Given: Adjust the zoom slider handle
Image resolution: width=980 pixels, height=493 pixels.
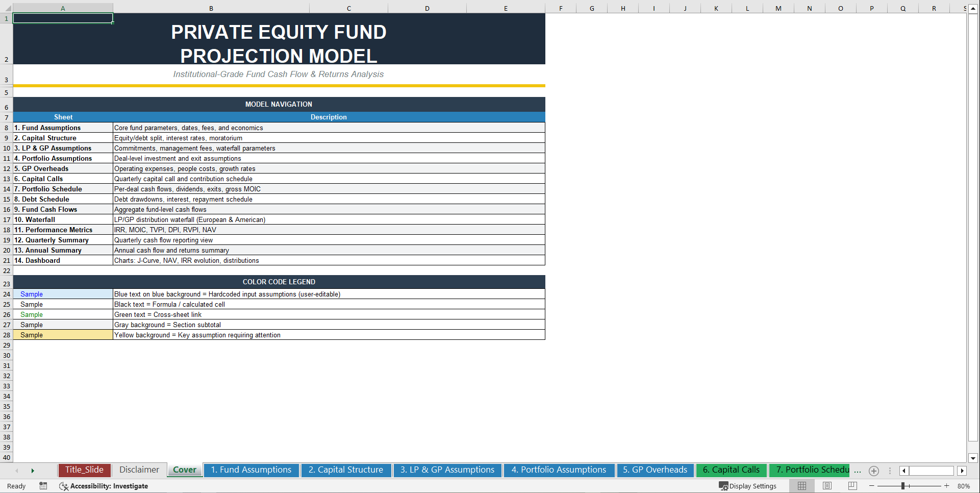Looking at the screenshot, I should pos(904,486).
